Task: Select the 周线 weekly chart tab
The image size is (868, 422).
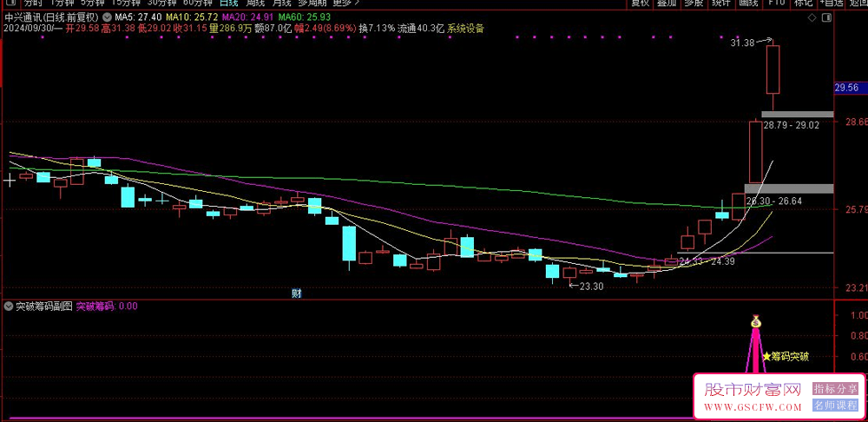Action: [x=256, y=3]
